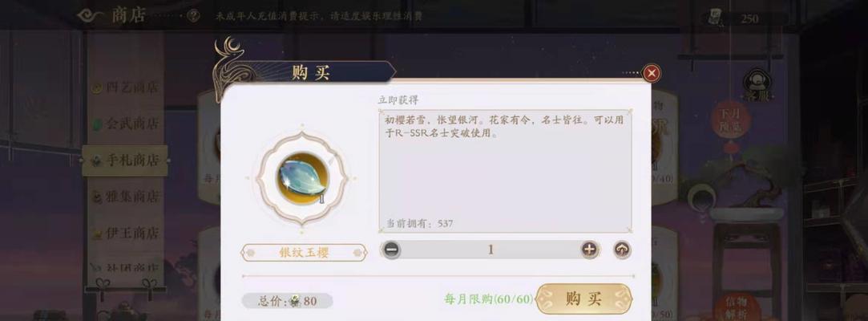Set quantity to maximum with arrow icon

[x=622, y=250]
